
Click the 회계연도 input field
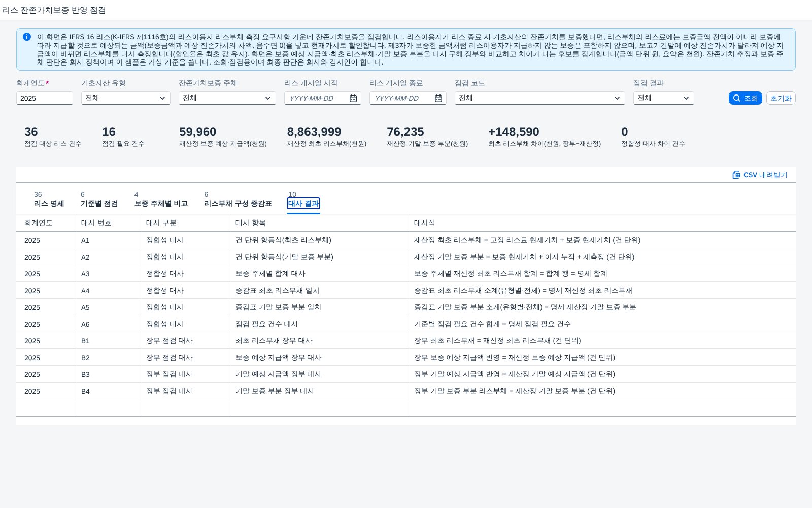pyautogui.click(x=45, y=98)
